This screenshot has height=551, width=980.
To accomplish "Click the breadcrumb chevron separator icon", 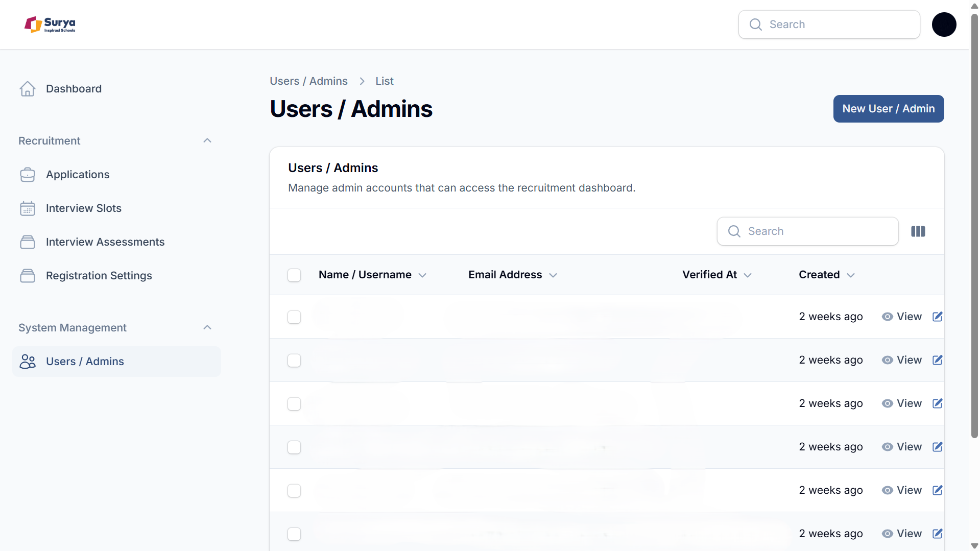I will [362, 81].
